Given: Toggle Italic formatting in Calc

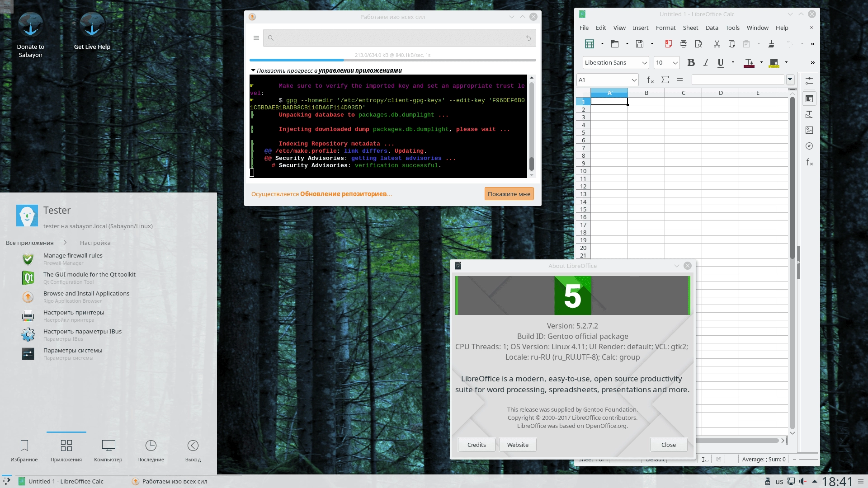Looking at the screenshot, I should pyautogui.click(x=706, y=63).
